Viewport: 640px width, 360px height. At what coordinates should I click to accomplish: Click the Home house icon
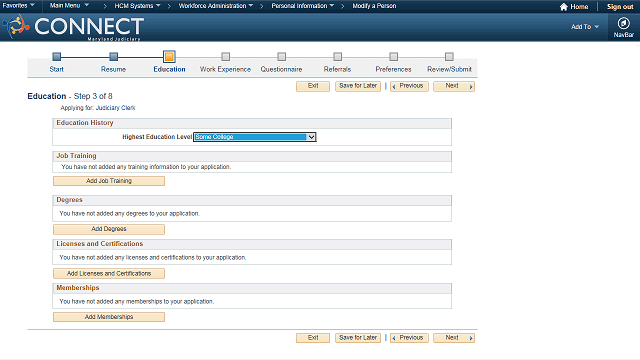coord(564,7)
